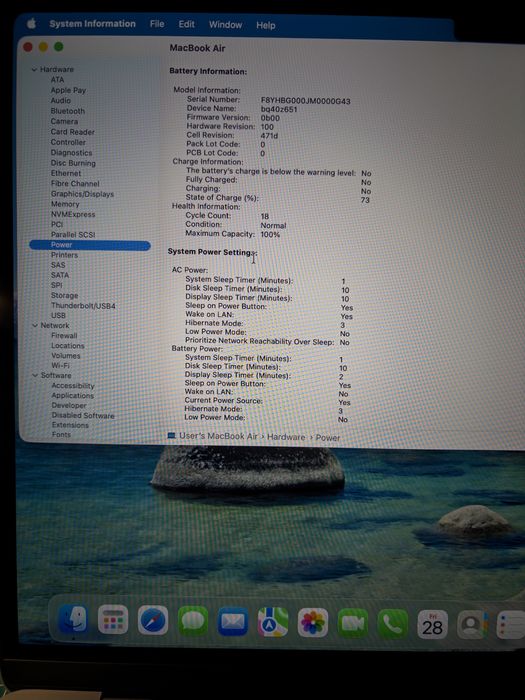Click User's MacBook Air in the path bar

(x=218, y=436)
